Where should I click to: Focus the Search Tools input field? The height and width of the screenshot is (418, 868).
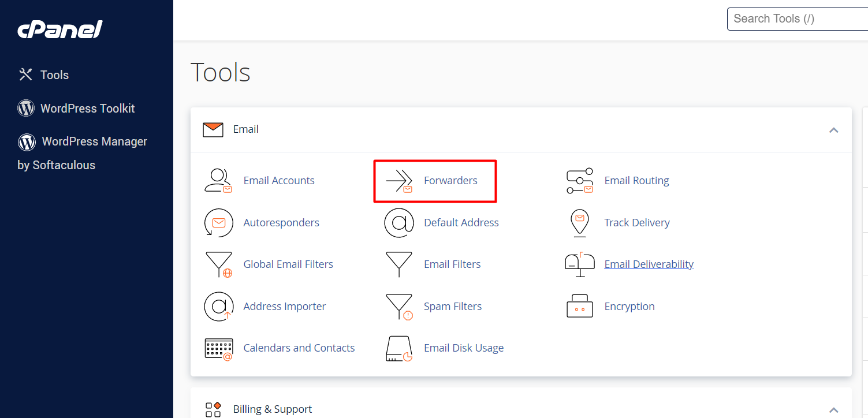(797, 18)
